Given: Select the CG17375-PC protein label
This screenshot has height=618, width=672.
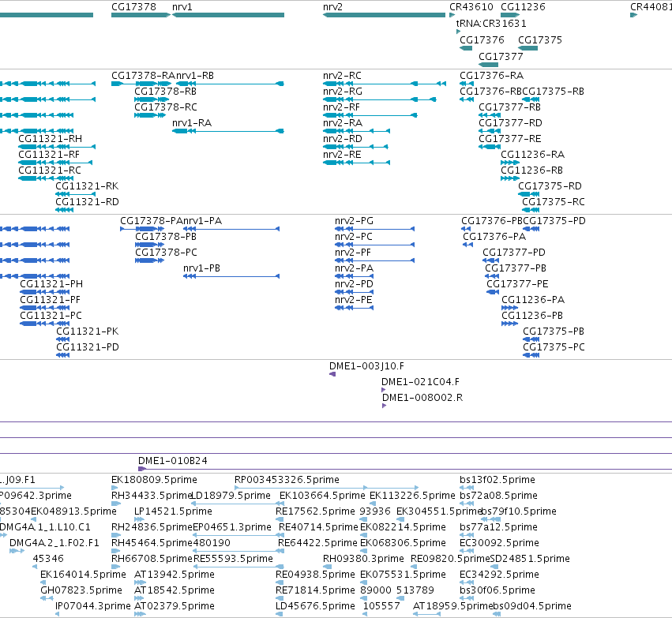Looking at the screenshot, I should tap(554, 347).
